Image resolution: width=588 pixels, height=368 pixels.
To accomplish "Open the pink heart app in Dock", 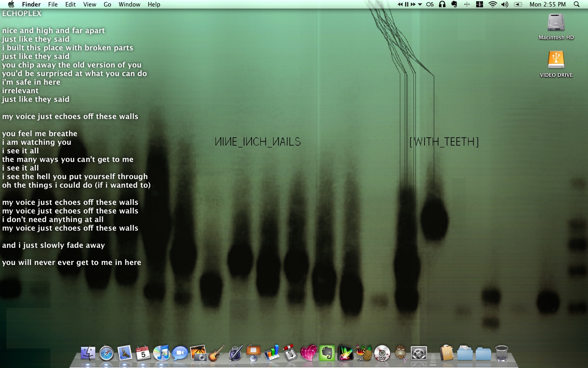I will pos(309,353).
